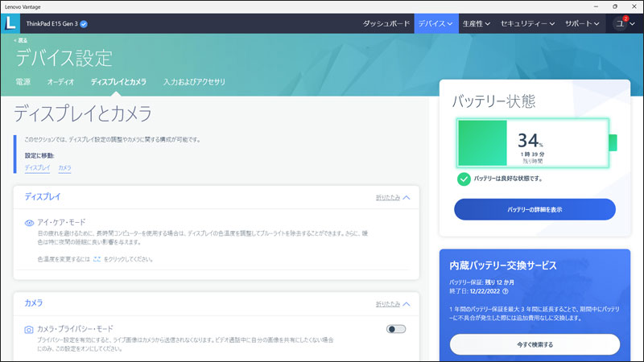Click the 戻る back link
The height and width of the screenshot is (362, 644).
(21, 40)
